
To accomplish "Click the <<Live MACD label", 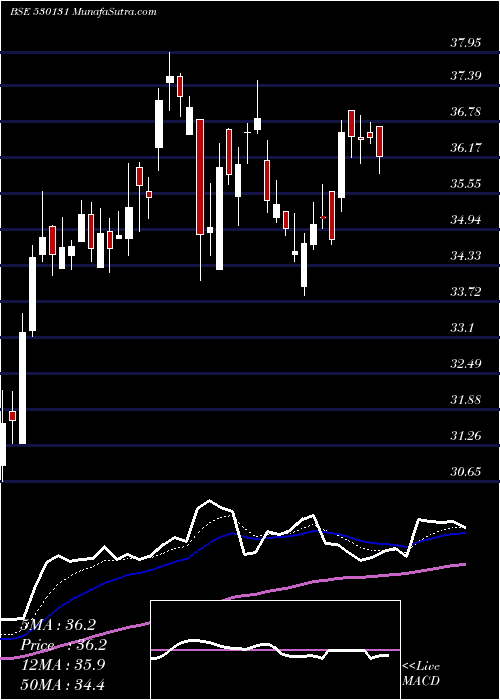I will pos(421,674).
